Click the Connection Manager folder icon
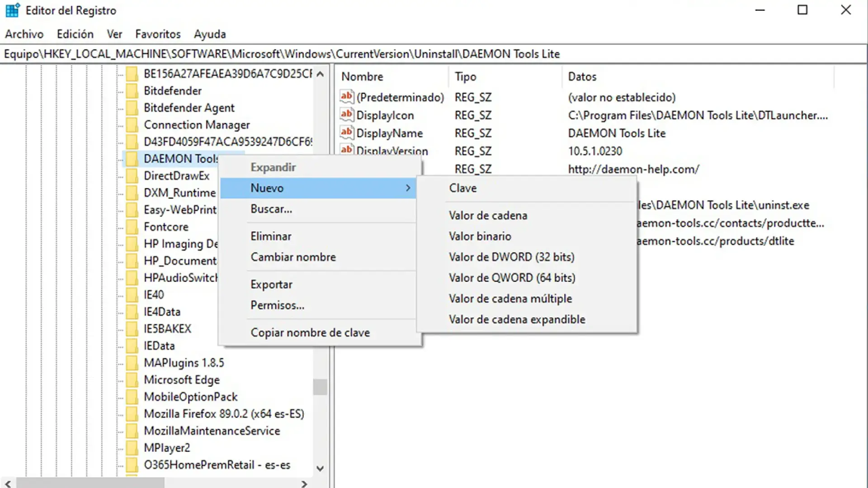 coord(132,125)
